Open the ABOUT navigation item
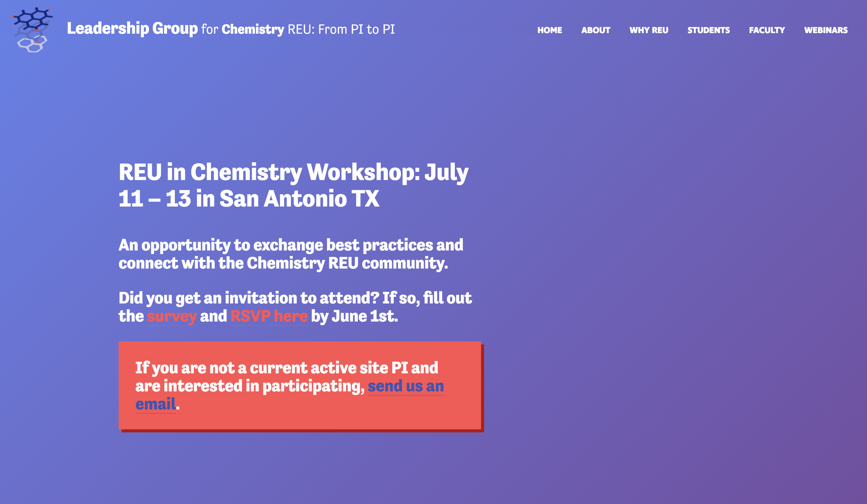The image size is (867, 504). (596, 30)
